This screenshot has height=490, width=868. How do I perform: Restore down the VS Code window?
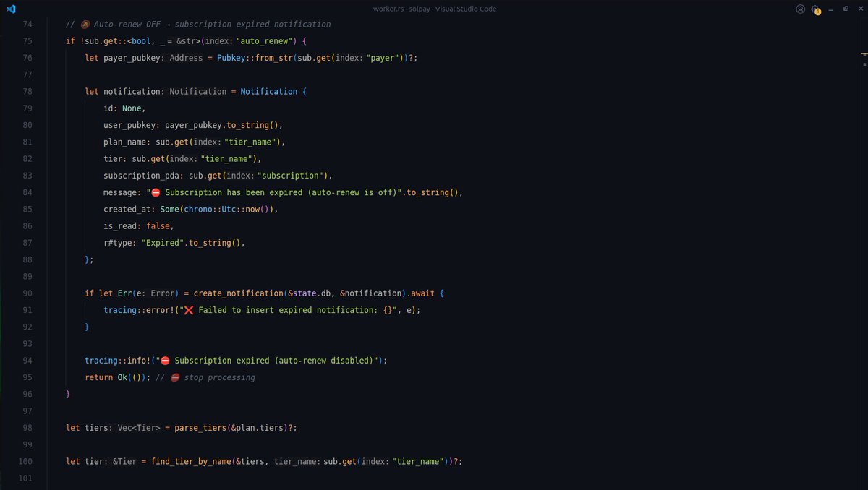click(x=846, y=9)
